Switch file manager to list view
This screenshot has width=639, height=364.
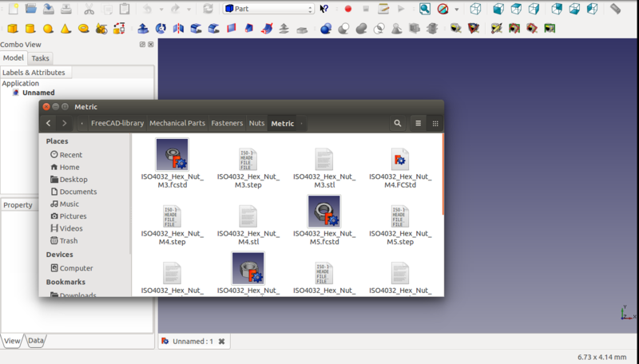(418, 123)
